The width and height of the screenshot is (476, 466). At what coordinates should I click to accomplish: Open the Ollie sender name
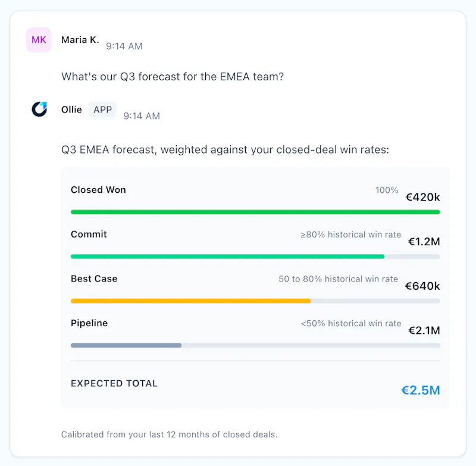click(71, 110)
